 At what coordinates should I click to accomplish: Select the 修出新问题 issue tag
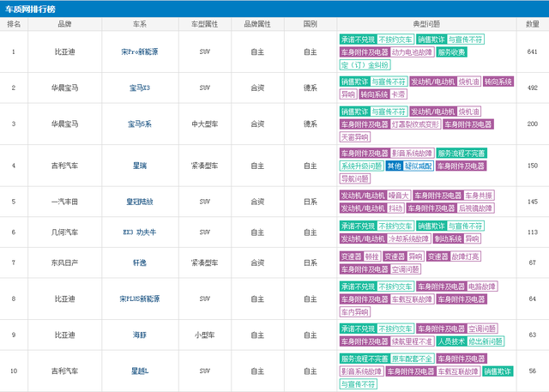tap(486, 341)
